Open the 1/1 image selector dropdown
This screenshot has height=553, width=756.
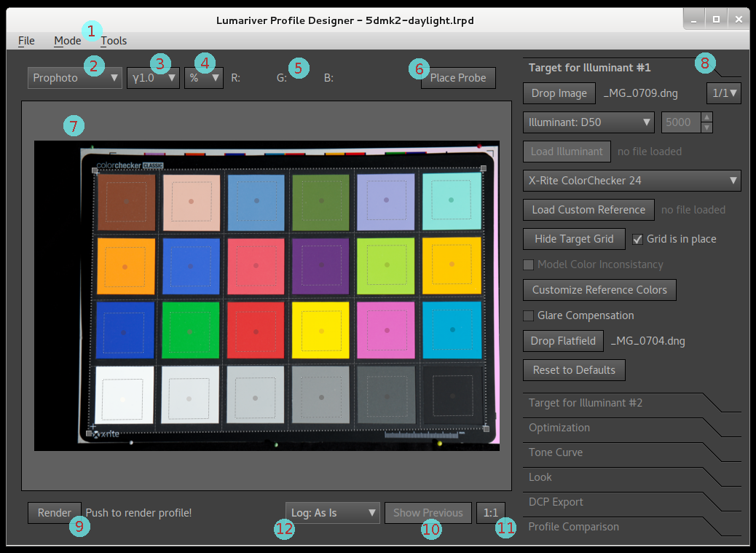(x=724, y=93)
